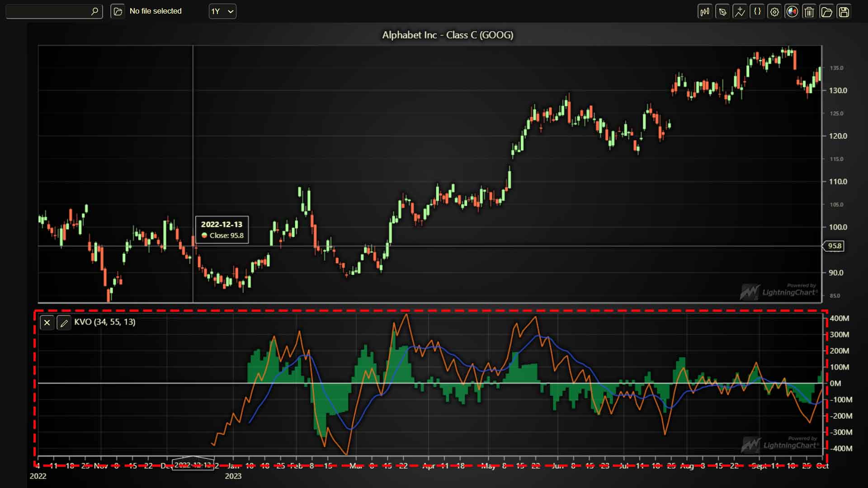Remove the KVO indicator with the X button
868x488 pixels.
(47, 323)
